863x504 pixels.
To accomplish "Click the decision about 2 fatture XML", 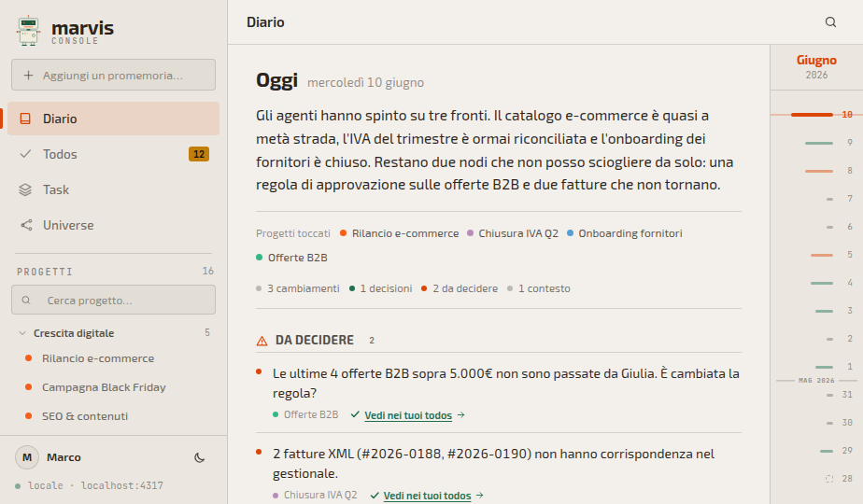I will 494,464.
